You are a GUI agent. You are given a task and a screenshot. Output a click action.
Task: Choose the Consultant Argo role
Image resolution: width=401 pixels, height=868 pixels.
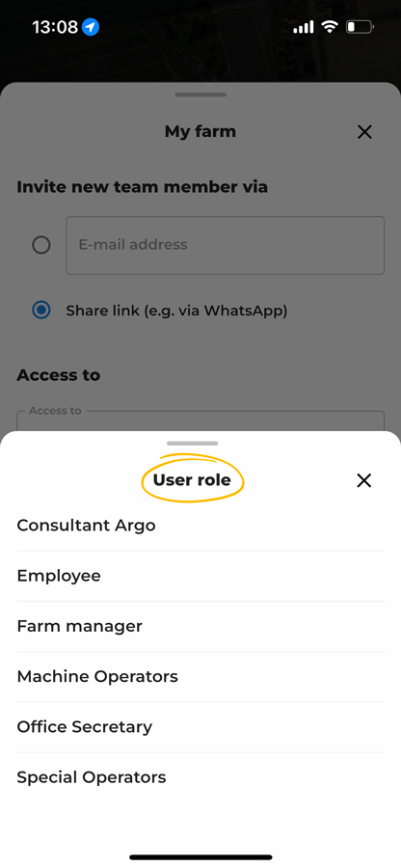(200, 526)
